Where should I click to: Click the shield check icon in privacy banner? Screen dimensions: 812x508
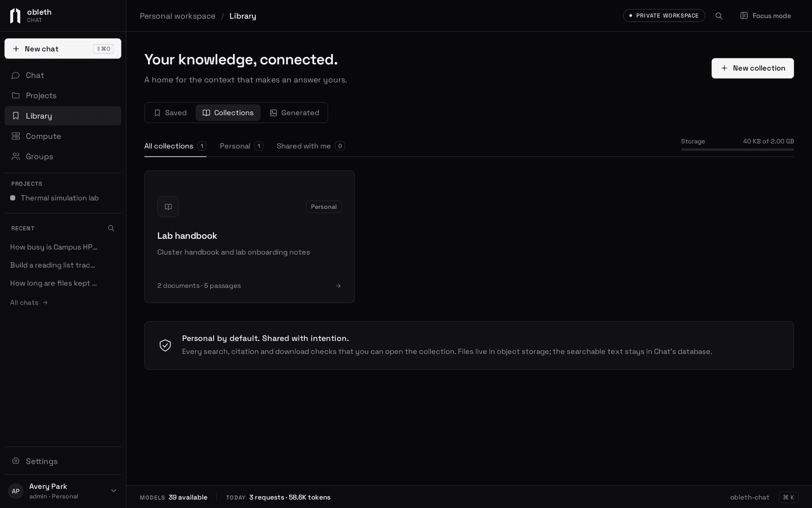point(165,345)
